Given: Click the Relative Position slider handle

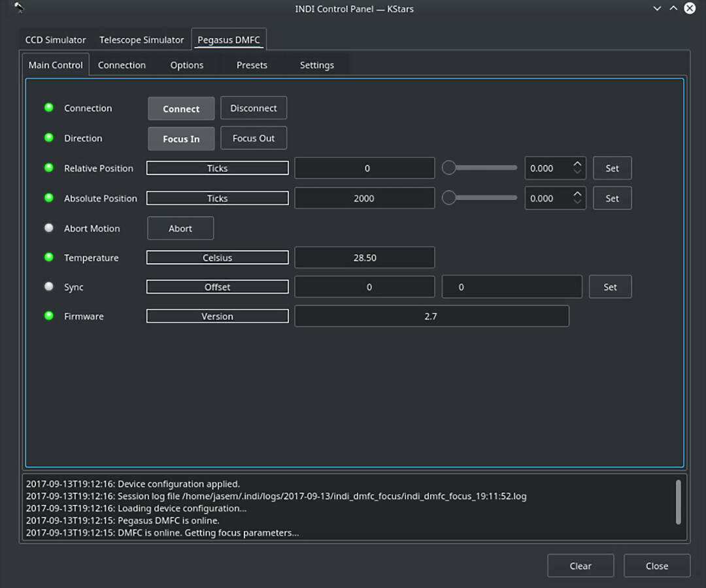Looking at the screenshot, I should (x=449, y=168).
